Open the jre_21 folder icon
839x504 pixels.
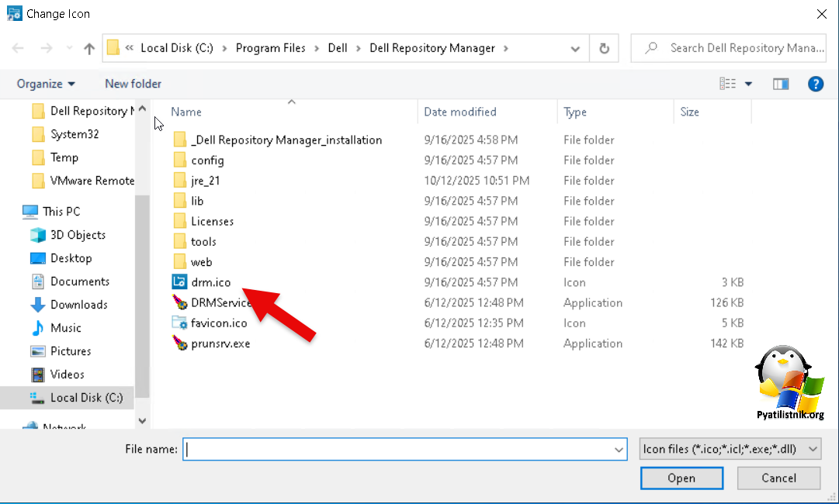[x=179, y=181]
